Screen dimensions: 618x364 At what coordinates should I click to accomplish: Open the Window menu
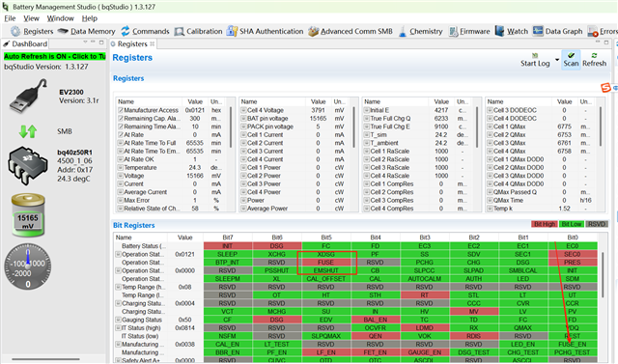pyautogui.click(x=60, y=18)
